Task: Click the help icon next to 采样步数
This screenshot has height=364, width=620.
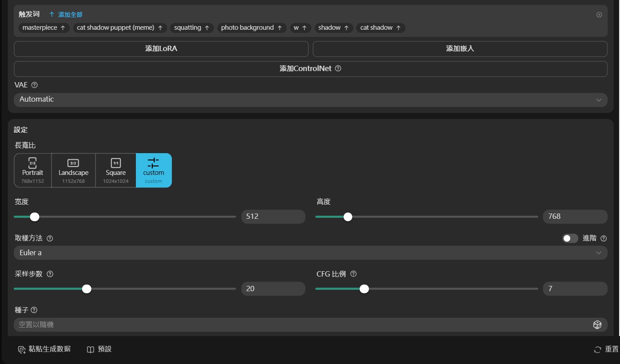Action: pyautogui.click(x=50, y=274)
